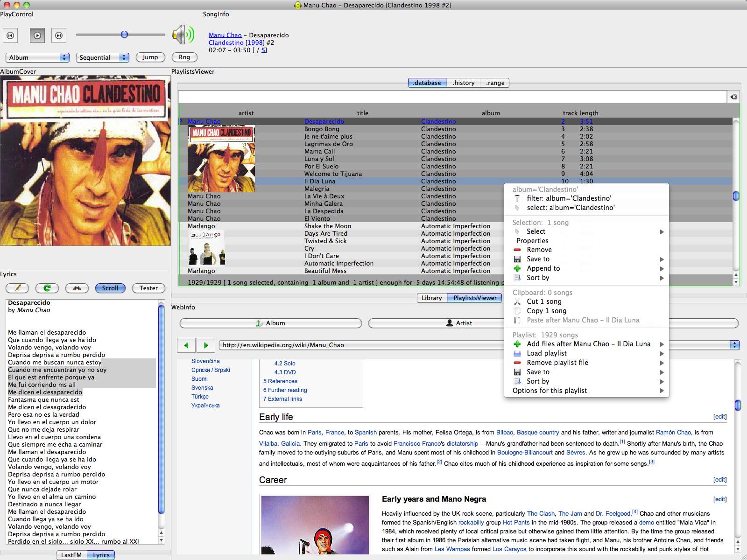747x560 pixels.
Task: Switch to the .database playlist tab
Action: (x=427, y=83)
